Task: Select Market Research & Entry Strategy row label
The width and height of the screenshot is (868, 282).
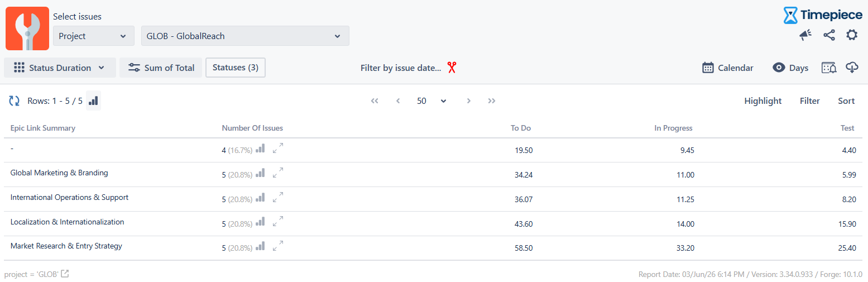Action: [x=66, y=246]
